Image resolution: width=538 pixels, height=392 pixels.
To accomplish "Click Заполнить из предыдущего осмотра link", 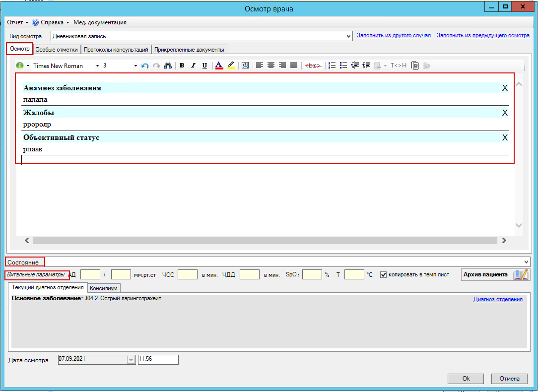I will (483, 35).
